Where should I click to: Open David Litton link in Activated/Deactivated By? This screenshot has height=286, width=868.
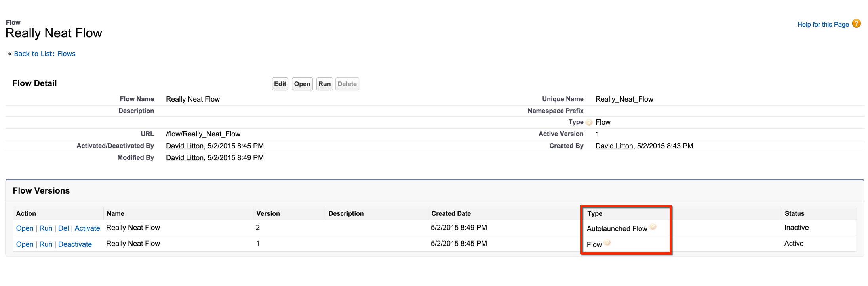click(185, 146)
